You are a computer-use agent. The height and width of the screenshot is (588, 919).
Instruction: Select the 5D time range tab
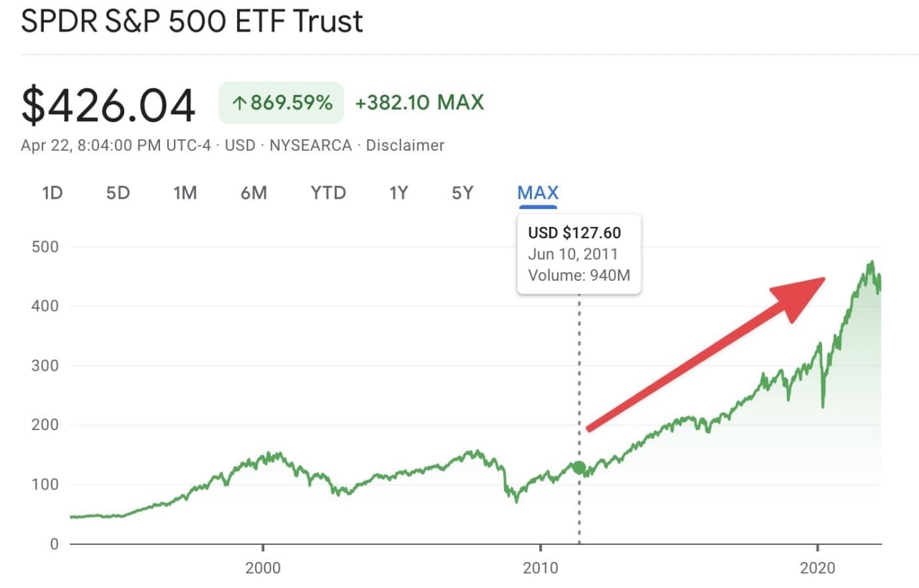(118, 192)
